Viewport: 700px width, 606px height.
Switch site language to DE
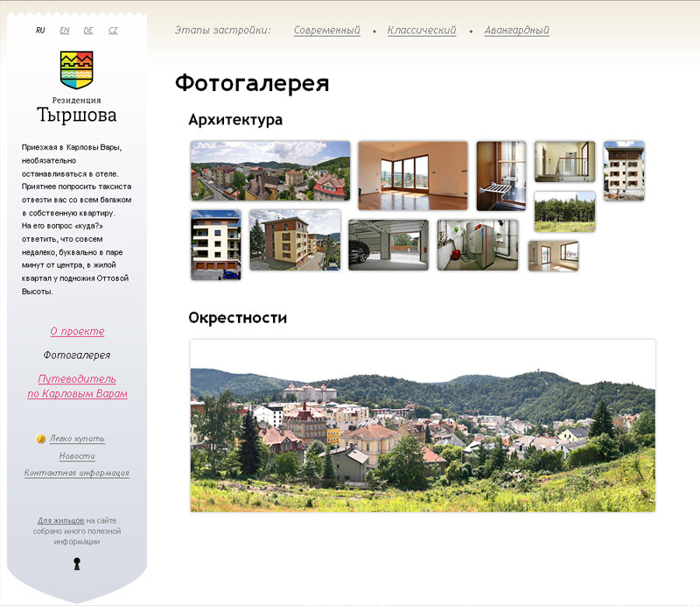pyautogui.click(x=88, y=31)
